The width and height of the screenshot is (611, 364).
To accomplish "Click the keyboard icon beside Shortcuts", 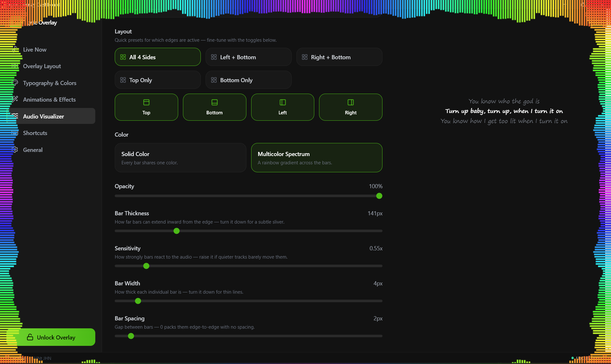I will click(15, 133).
